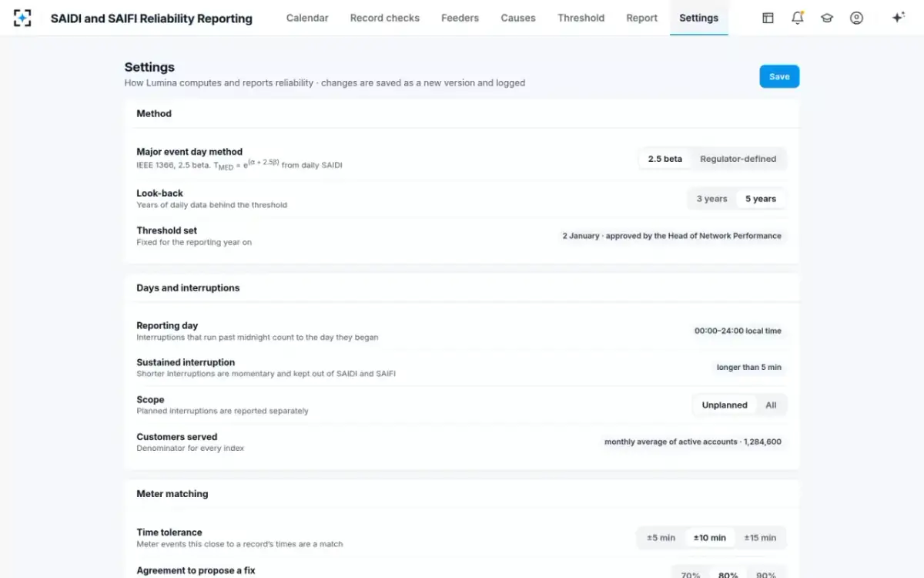Screen dimensions: 924x578
Task: Select the Settings tab
Action: click(699, 18)
